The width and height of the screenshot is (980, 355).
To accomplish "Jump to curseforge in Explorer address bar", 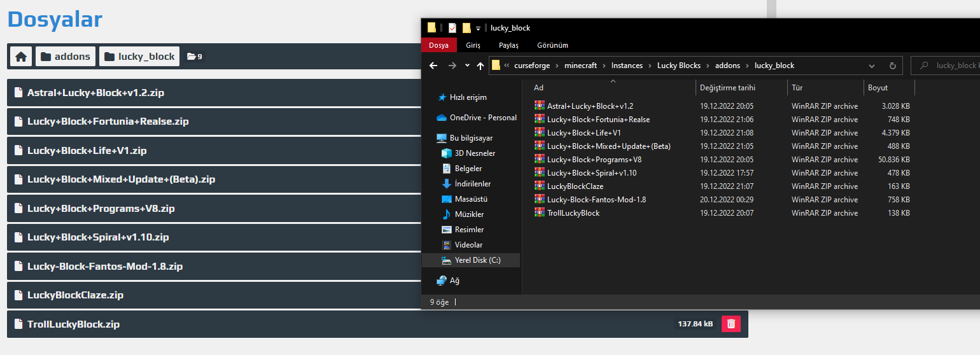I will pyautogui.click(x=532, y=66).
